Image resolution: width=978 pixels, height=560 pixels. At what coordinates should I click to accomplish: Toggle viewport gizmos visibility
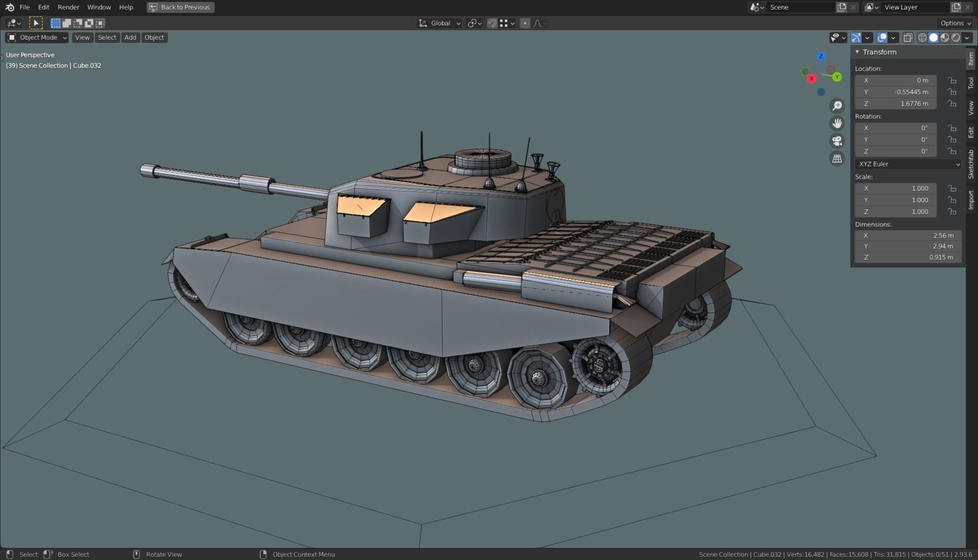pyautogui.click(x=856, y=38)
